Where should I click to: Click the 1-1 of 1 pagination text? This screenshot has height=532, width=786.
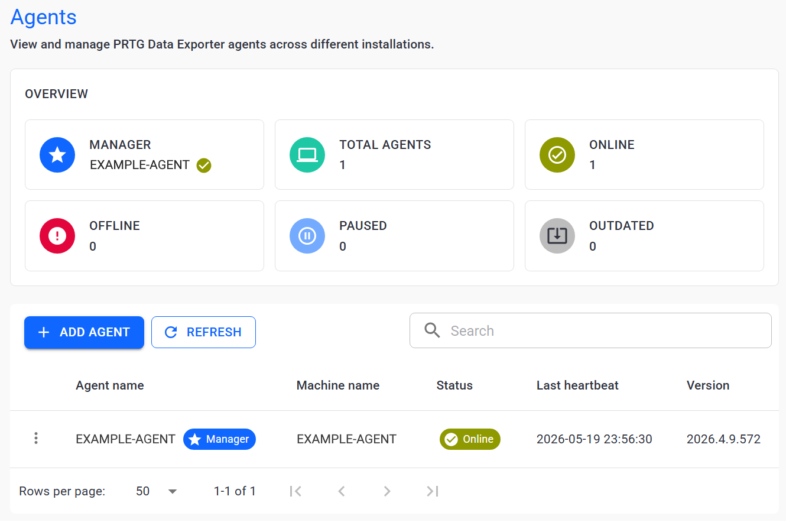235,491
